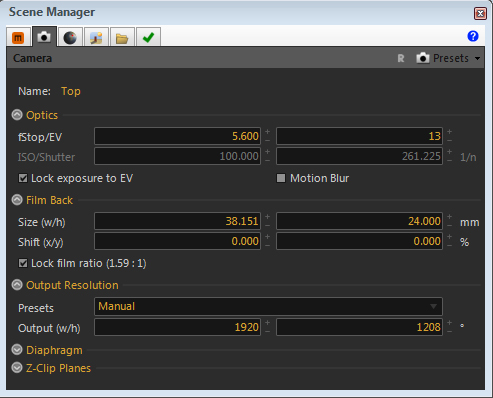Viewport: 493px width, 398px height.
Task: Click the blue help question icon
Action: [x=473, y=36]
